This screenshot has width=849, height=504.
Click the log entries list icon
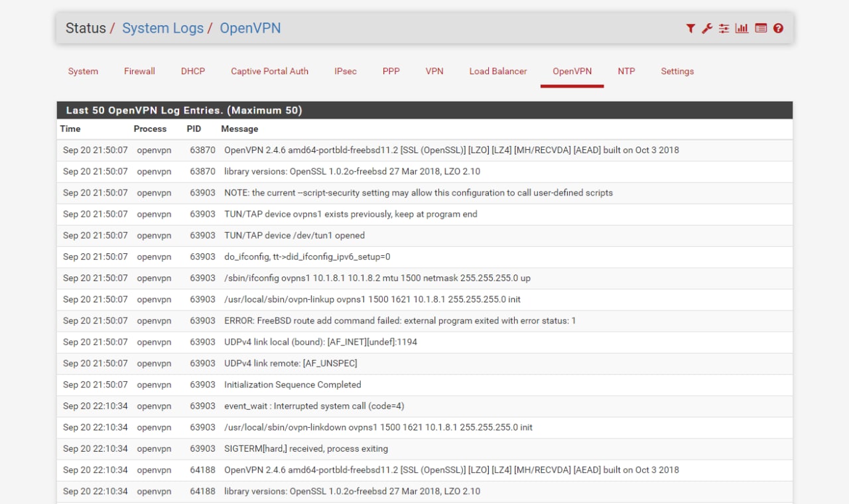point(761,29)
